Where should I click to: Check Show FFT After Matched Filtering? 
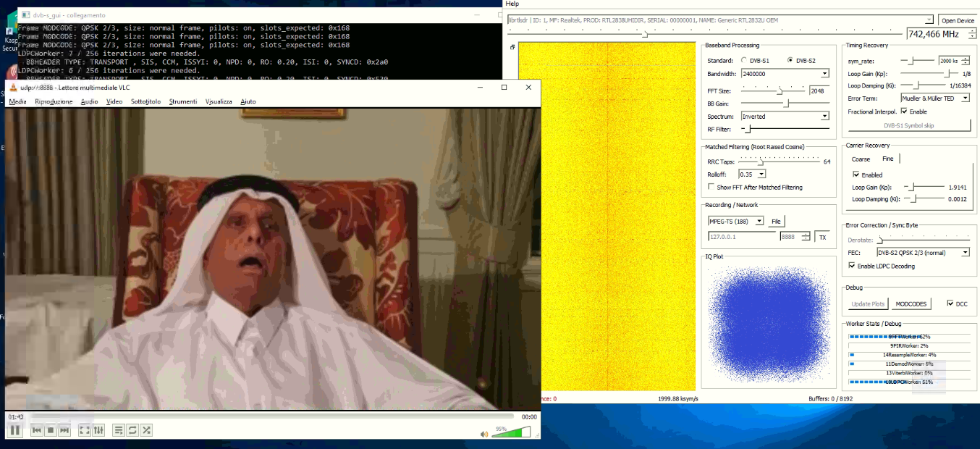pos(711,187)
